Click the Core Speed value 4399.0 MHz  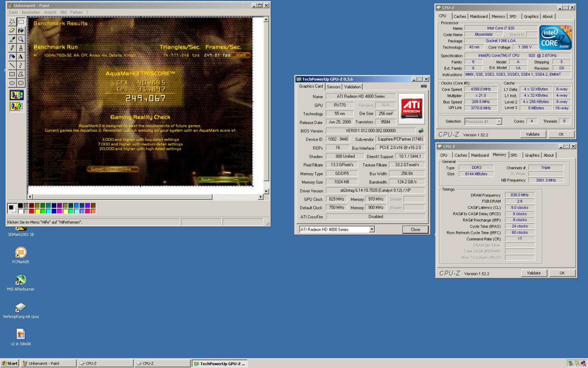481,89
